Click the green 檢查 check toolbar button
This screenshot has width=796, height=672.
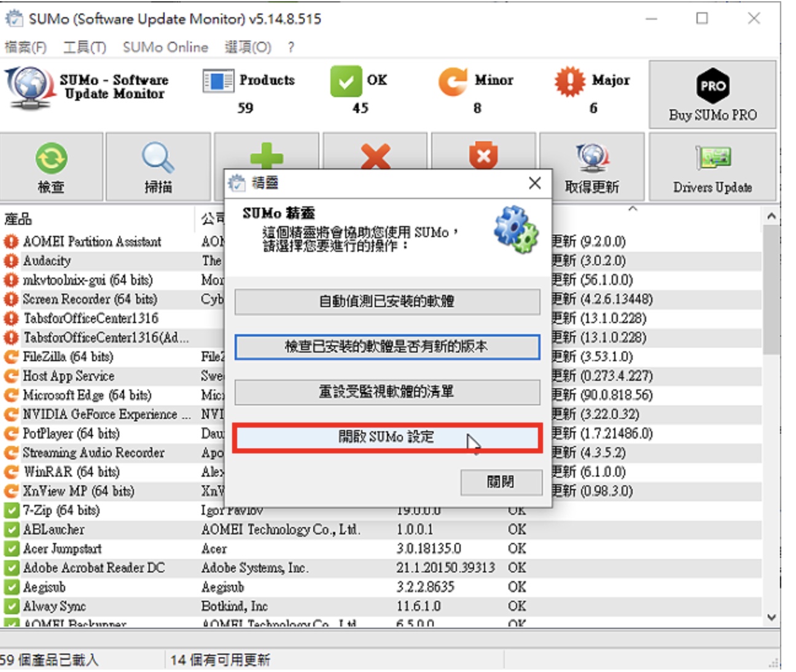coord(52,166)
